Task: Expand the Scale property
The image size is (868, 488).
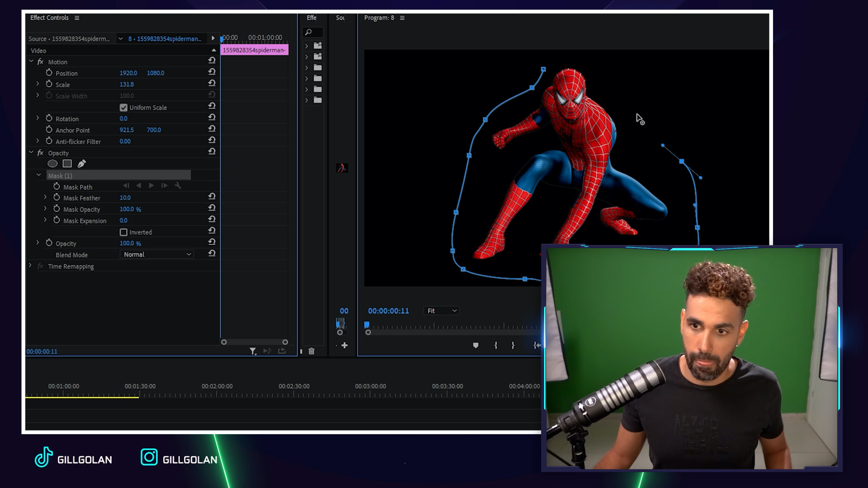Action: click(38, 84)
